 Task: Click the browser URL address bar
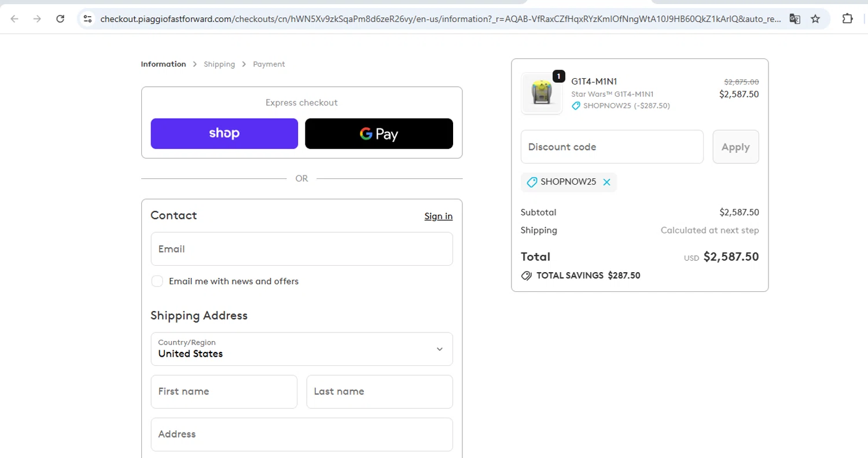[x=440, y=19]
